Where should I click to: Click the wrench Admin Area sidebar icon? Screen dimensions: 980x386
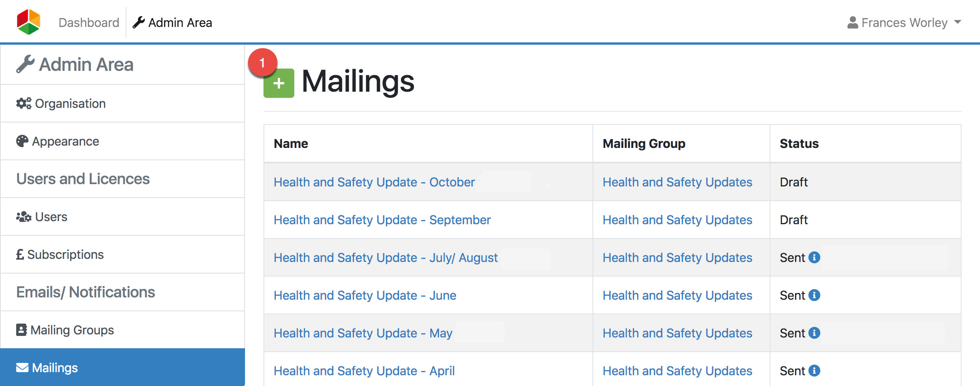(25, 64)
